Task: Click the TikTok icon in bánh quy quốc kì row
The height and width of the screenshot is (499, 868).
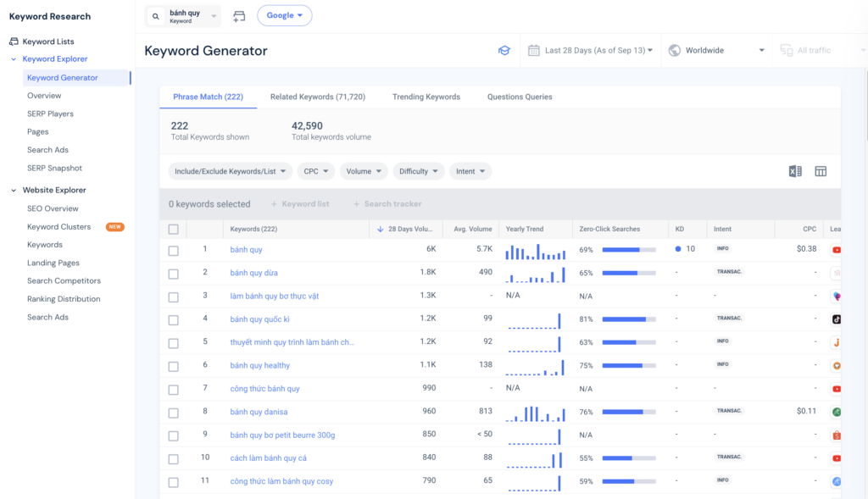Action: [x=836, y=319]
